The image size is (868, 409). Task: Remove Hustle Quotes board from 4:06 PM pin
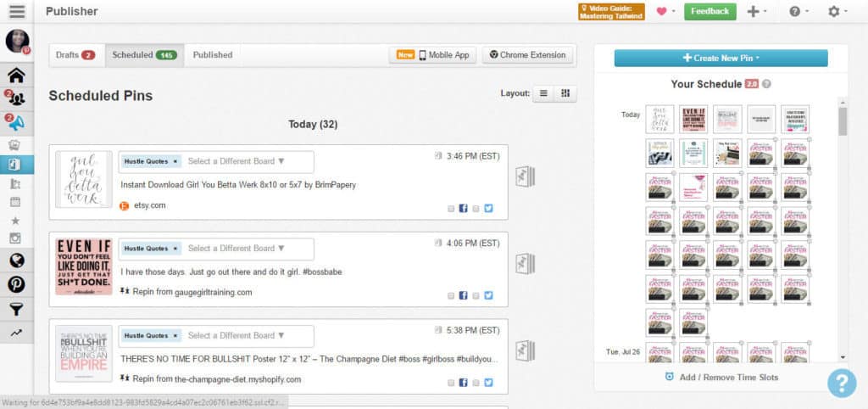tap(175, 249)
